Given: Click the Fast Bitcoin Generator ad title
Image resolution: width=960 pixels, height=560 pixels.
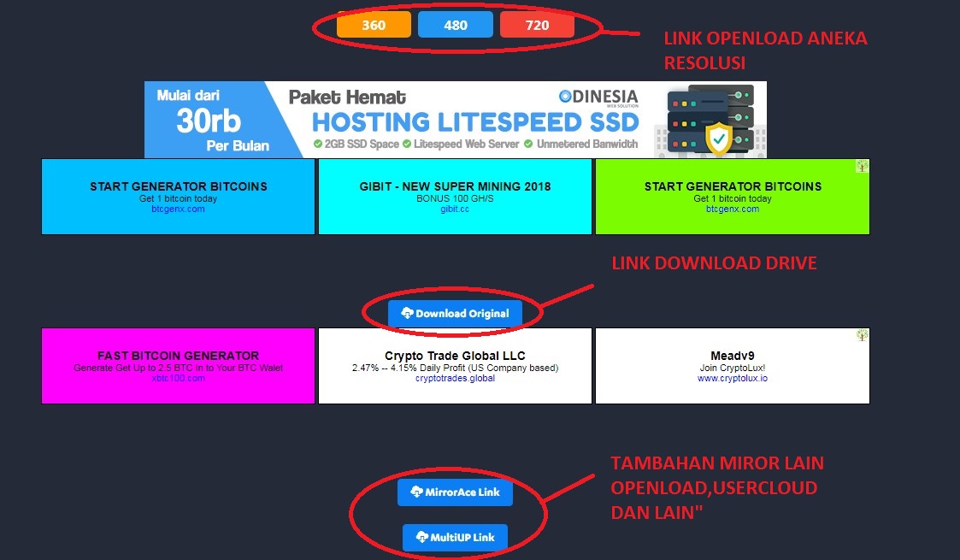Looking at the screenshot, I should (178, 356).
